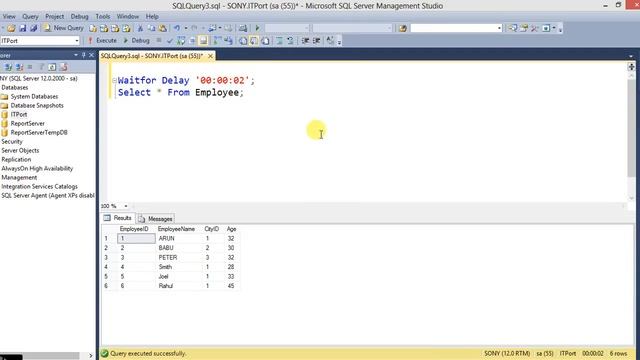Screen dimensions: 640x360
Task: Click the Parse checkmark icon
Action: pos(170,40)
